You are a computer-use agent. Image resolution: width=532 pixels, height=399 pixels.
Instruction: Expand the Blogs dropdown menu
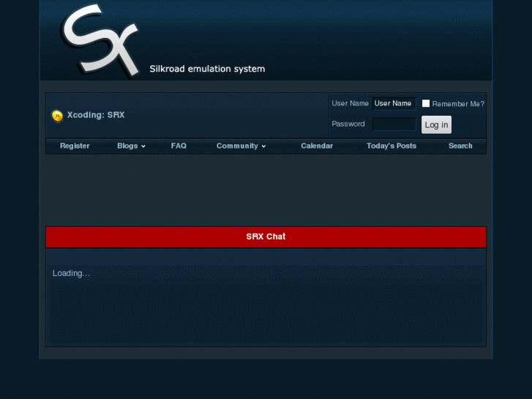(131, 146)
